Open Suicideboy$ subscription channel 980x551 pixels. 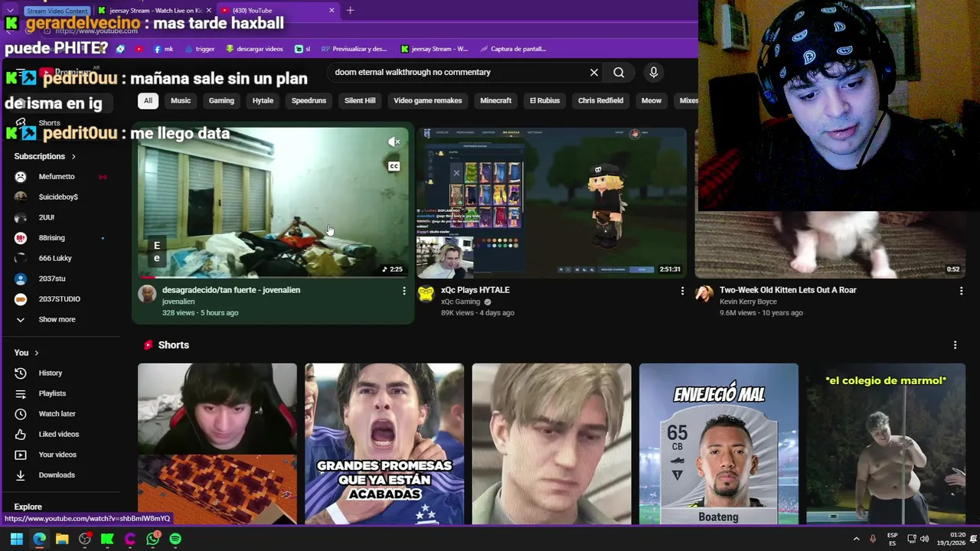pos(58,197)
